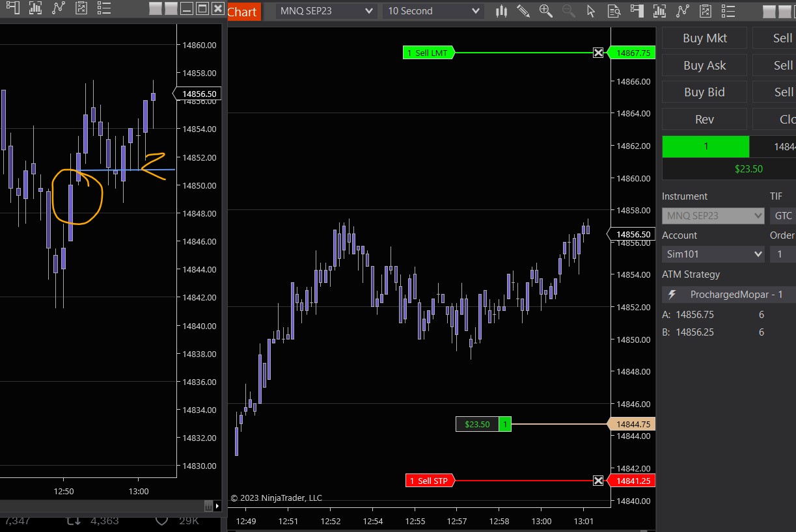Click the zoom in magnifier icon
The height and width of the screenshot is (532, 796).
click(x=546, y=11)
